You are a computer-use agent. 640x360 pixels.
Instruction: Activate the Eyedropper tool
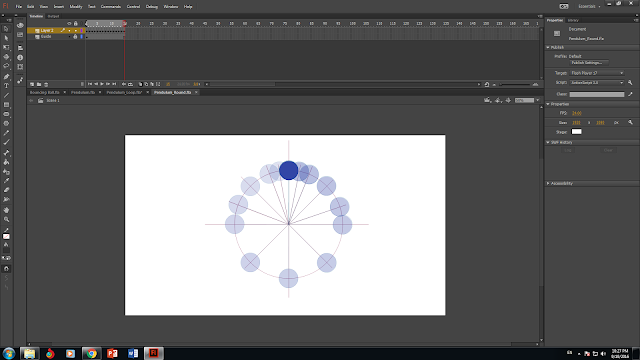(6, 181)
